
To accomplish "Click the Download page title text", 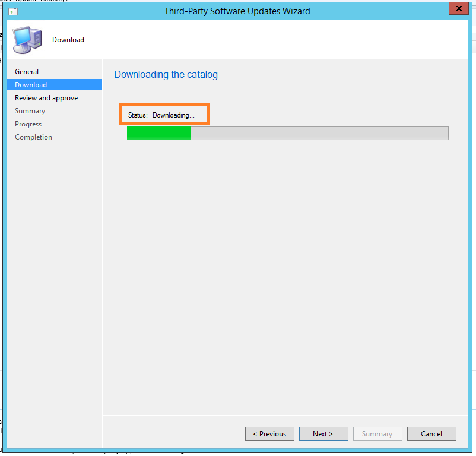I will (x=68, y=40).
